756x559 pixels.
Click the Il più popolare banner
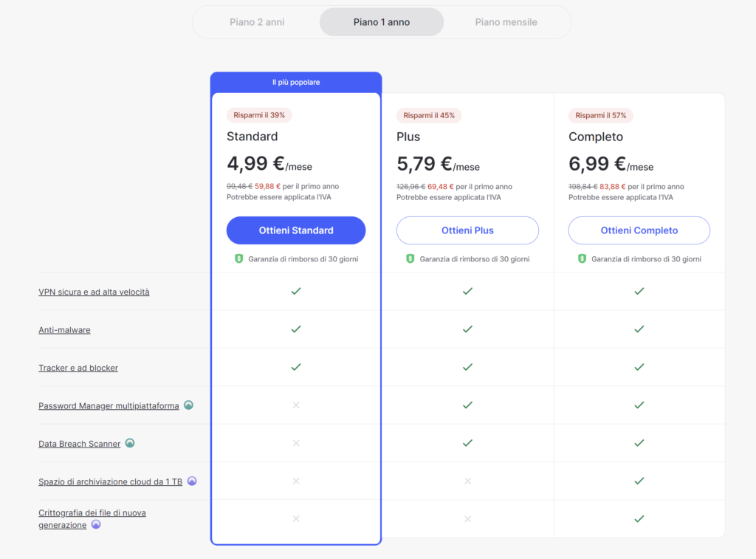296,82
